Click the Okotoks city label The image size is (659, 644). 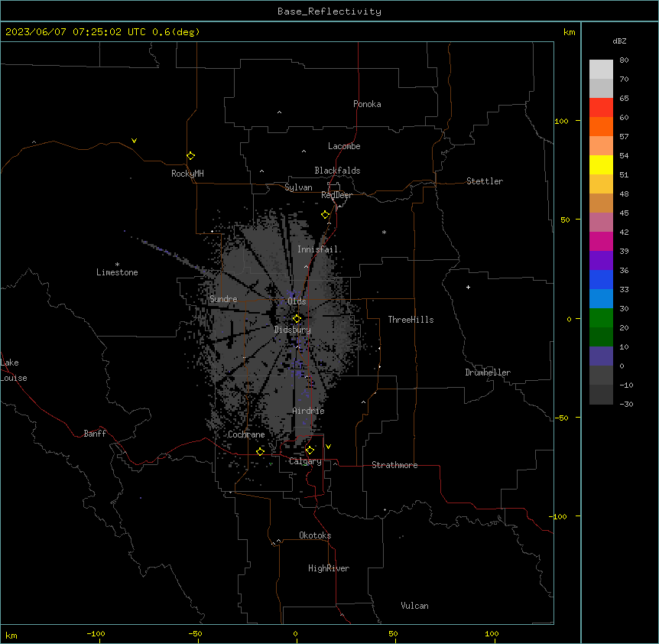tap(315, 535)
